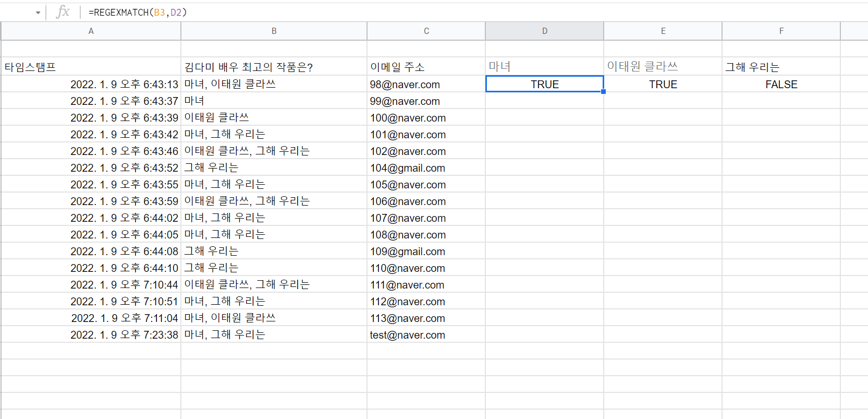Click answer cell beside 104@gmail.com
The height and width of the screenshot is (419, 868).
coord(274,167)
